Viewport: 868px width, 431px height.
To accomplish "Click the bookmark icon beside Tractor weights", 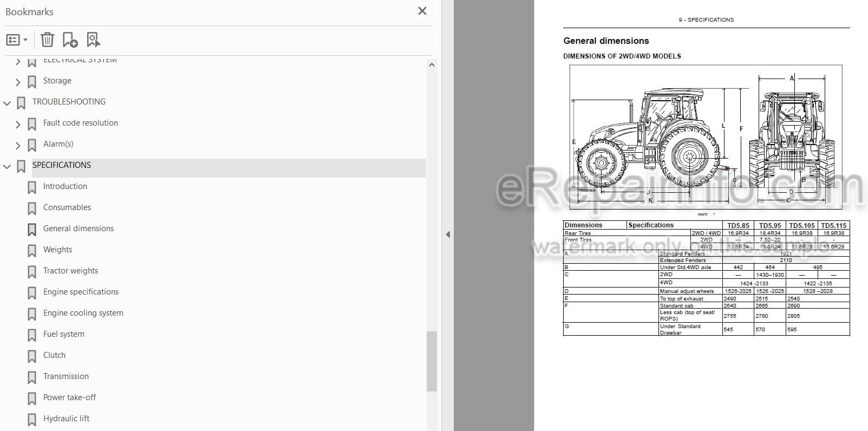I will click(x=32, y=272).
